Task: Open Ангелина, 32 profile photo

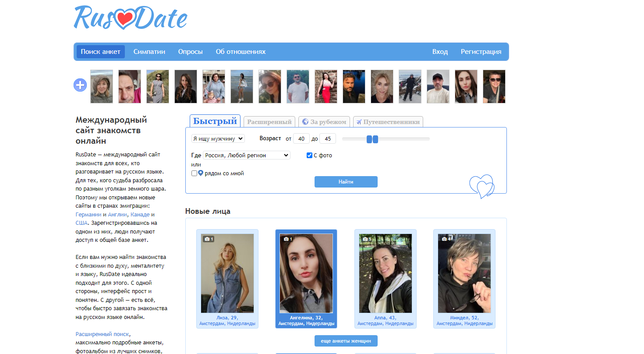Action: pyautogui.click(x=306, y=273)
